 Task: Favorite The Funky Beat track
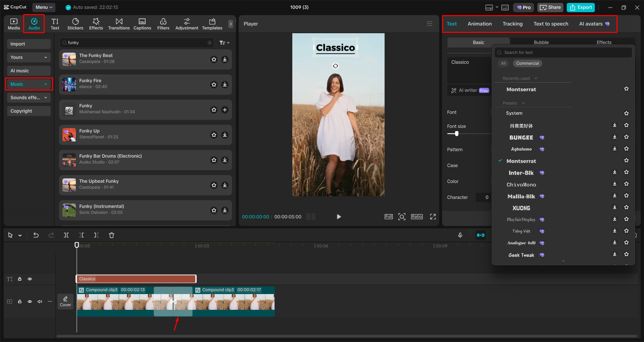214,59
